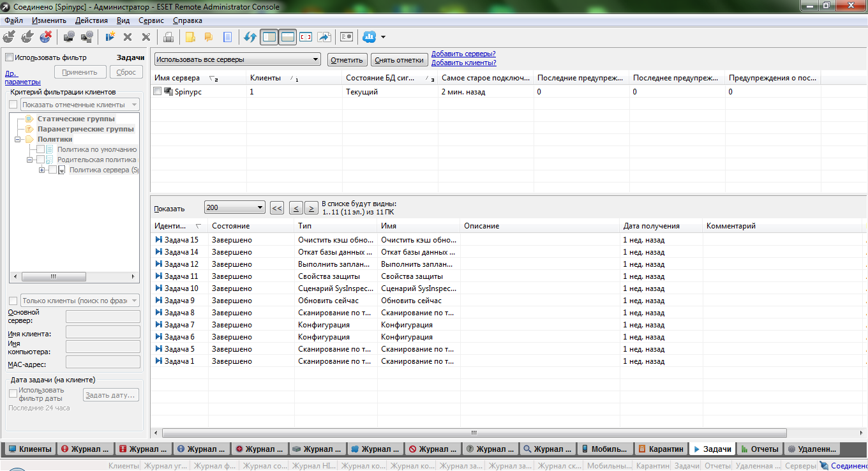868x471 pixels.
Task: Toggle the 'Показать отмеченные клиенты' checkbox
Action: point(13,105)
